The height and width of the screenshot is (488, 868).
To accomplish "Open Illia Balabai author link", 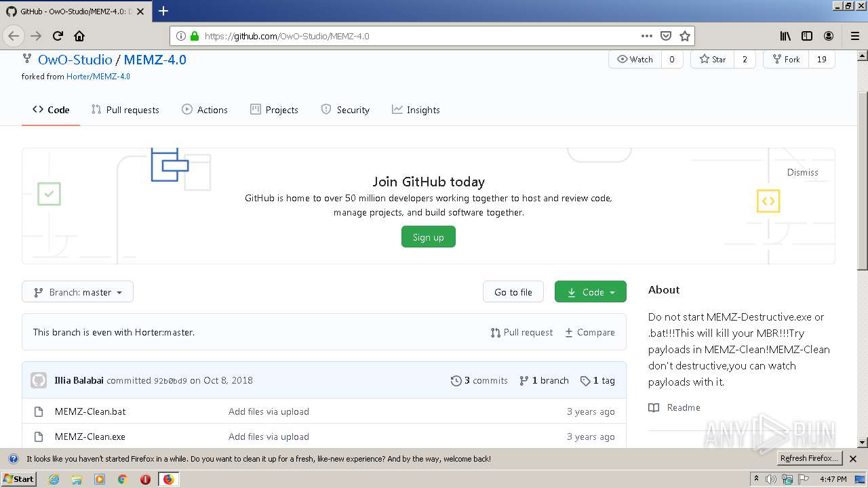I will pos(79,380).
